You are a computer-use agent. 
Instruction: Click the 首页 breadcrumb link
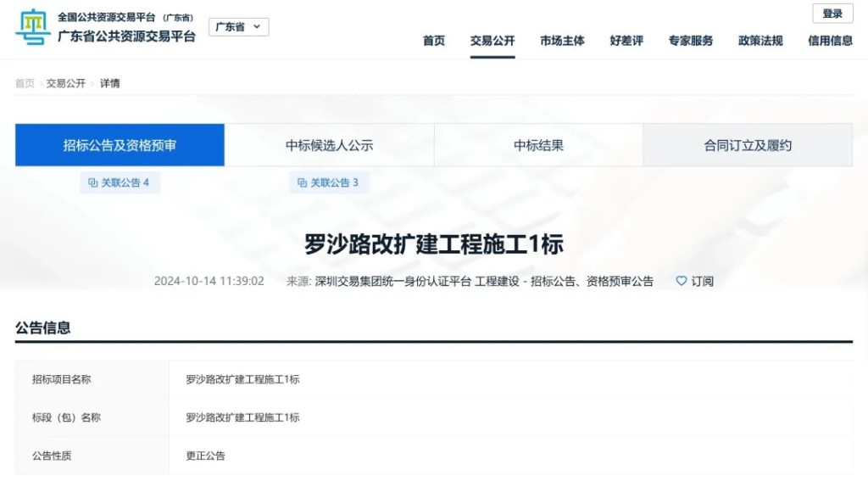pyautogui.click(x=25, y=83)
